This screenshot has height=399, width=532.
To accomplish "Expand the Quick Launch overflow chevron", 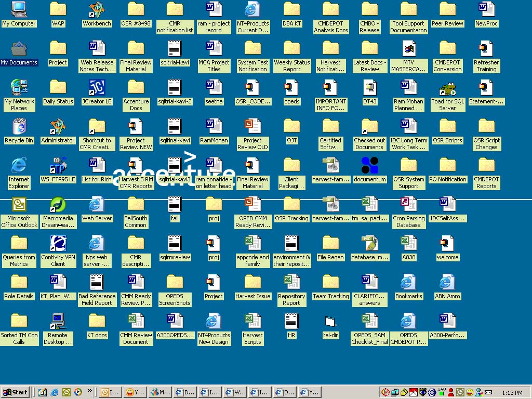I will [89, 391].
